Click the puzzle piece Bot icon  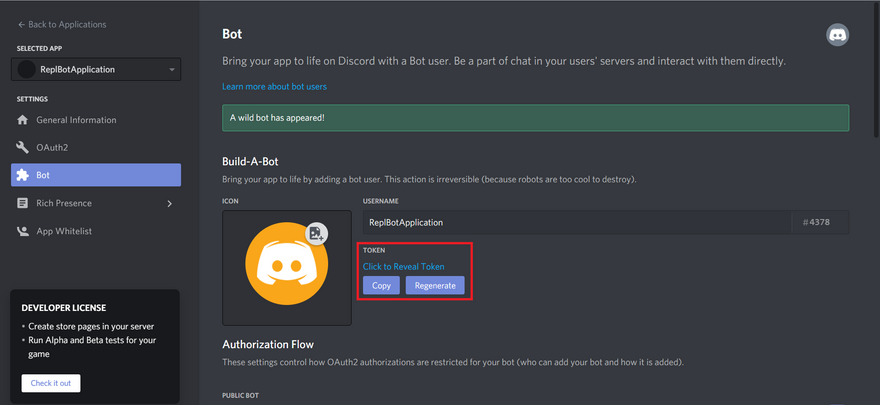pos(23,175)
